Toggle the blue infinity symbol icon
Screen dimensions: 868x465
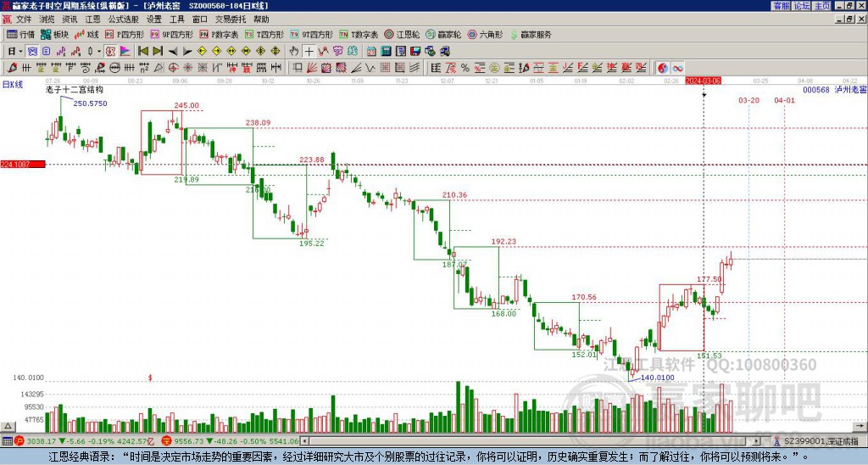(677, 68)
